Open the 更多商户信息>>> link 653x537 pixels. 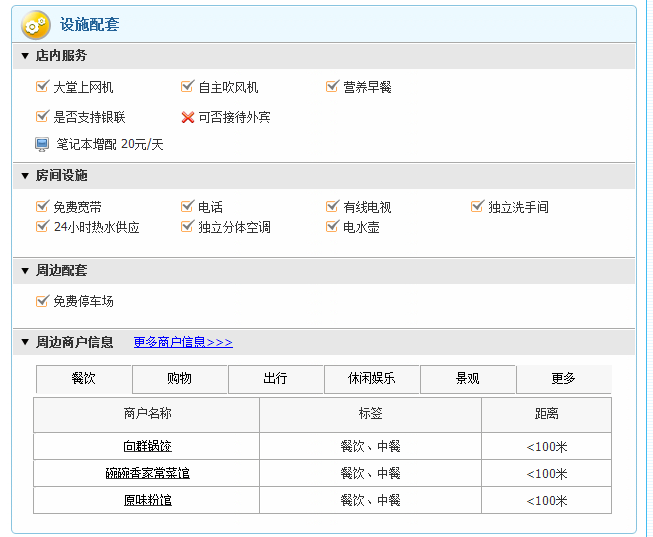pos(183,342)
